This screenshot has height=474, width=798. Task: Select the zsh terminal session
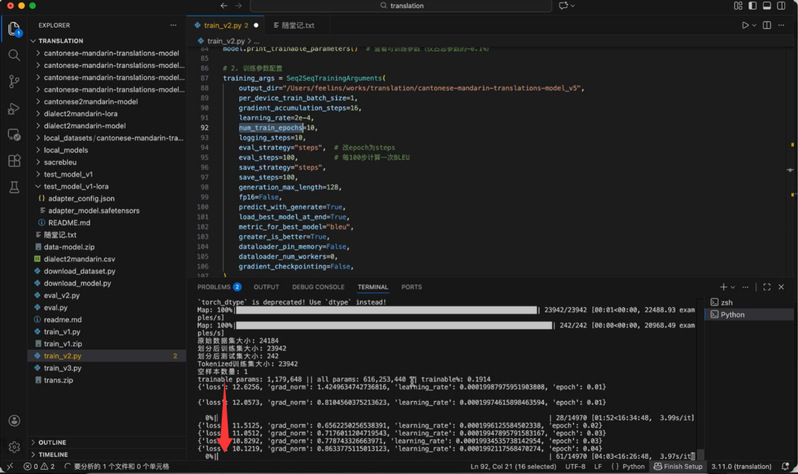(727, 302)
